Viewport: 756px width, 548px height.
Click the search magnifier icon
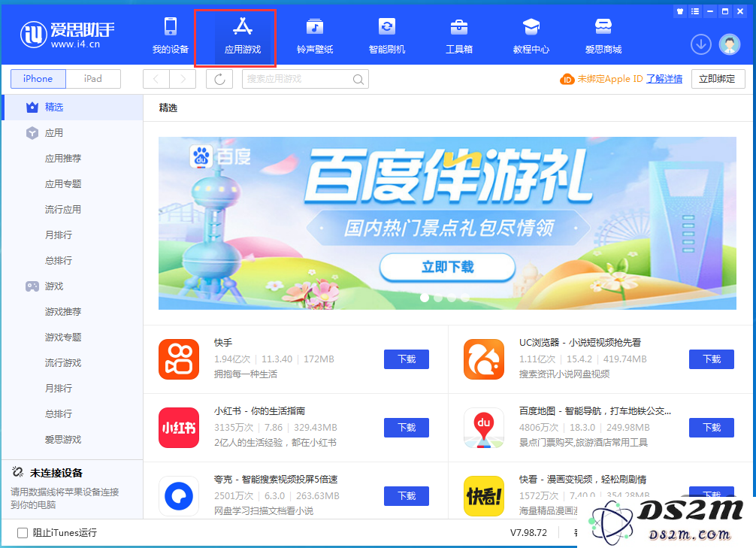pos(358,79)
